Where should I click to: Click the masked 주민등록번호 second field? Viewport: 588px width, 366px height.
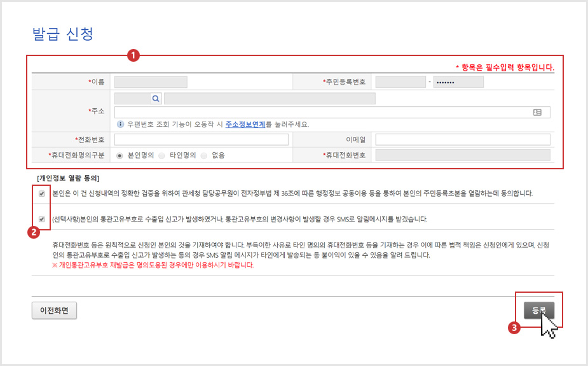(x=458, y=81)
